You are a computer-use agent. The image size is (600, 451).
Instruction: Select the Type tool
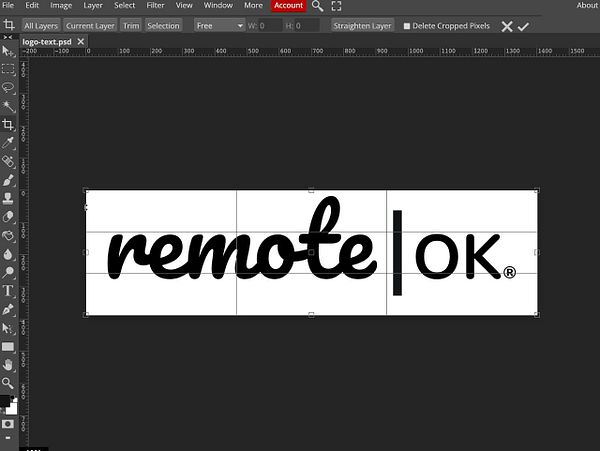[7, 291]
